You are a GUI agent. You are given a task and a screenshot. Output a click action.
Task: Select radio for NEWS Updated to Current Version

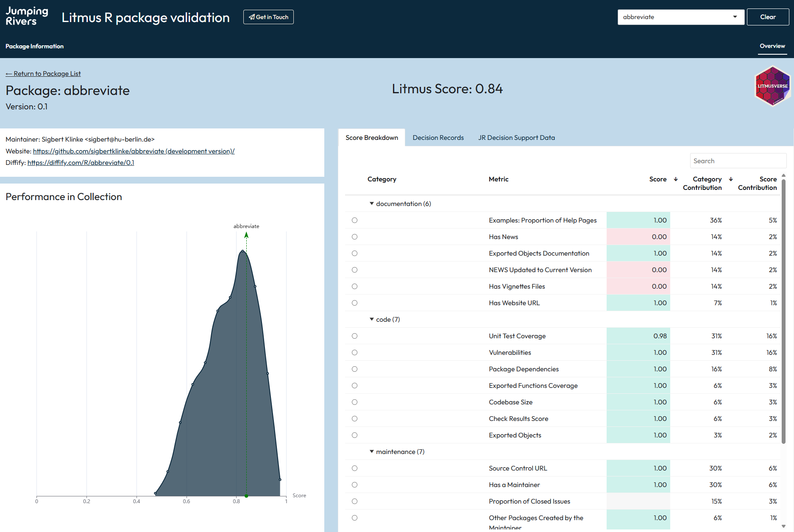pos(354,270)
